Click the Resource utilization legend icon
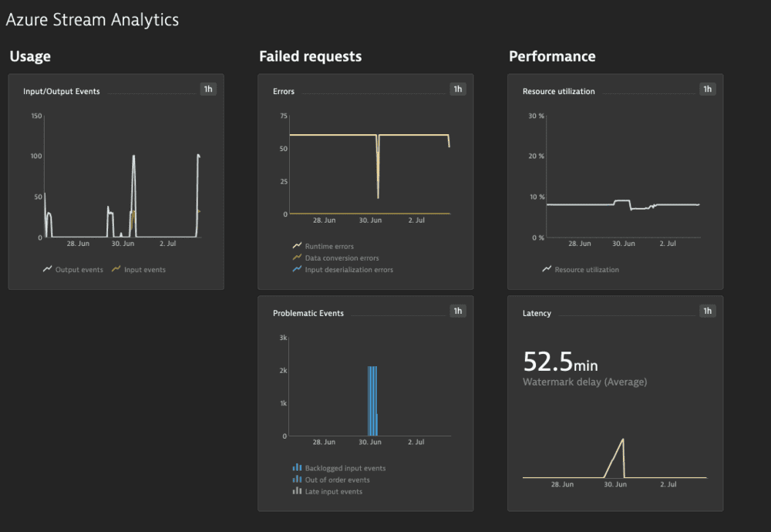 [547, 269]
